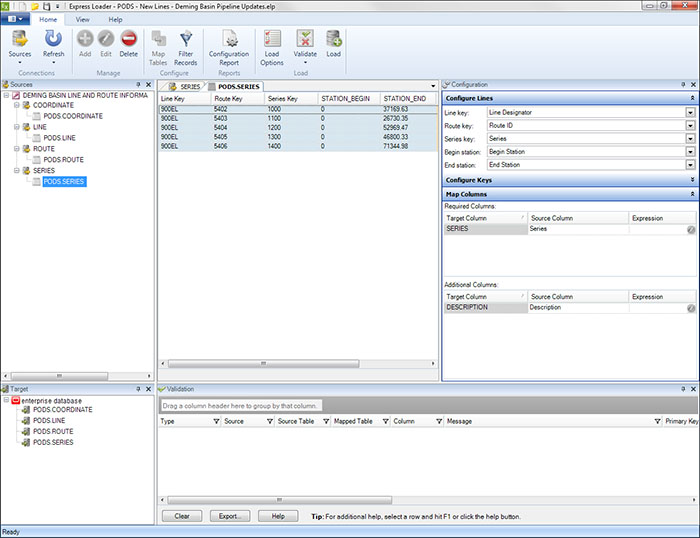Open the Sources connections button
This screenshot has width=700, height=538.
pos(20,46)
